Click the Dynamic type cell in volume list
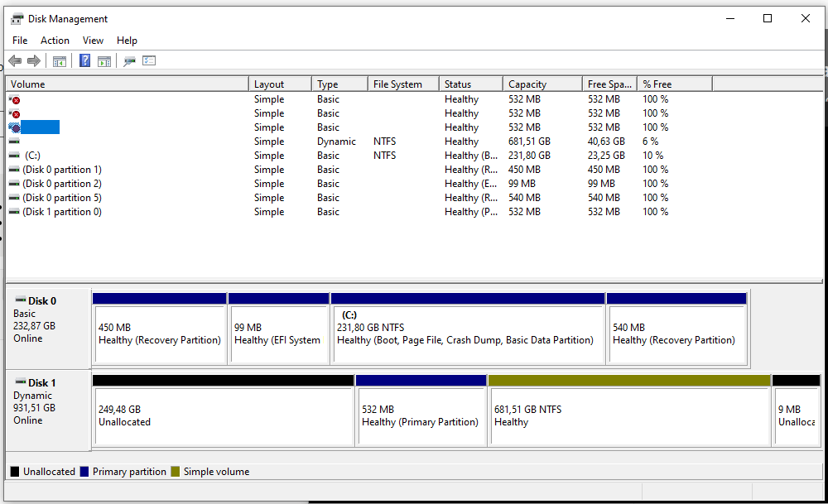This screenshot has height=504, width=828. [336, 142]
